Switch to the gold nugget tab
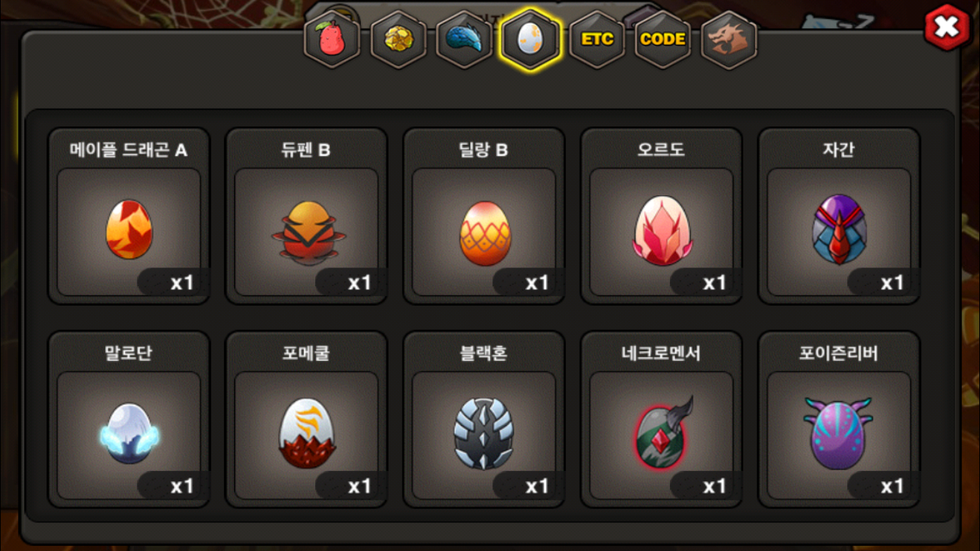980x551 pixels. 399,39
